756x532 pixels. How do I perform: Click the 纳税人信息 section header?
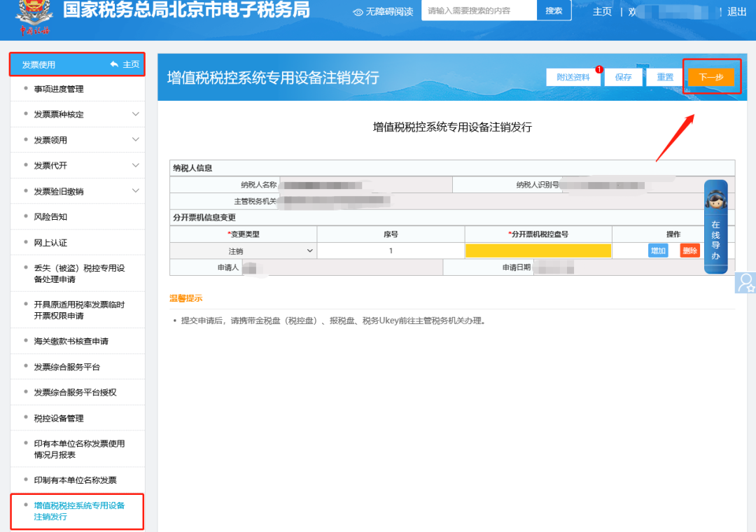(x=192, y=168)
